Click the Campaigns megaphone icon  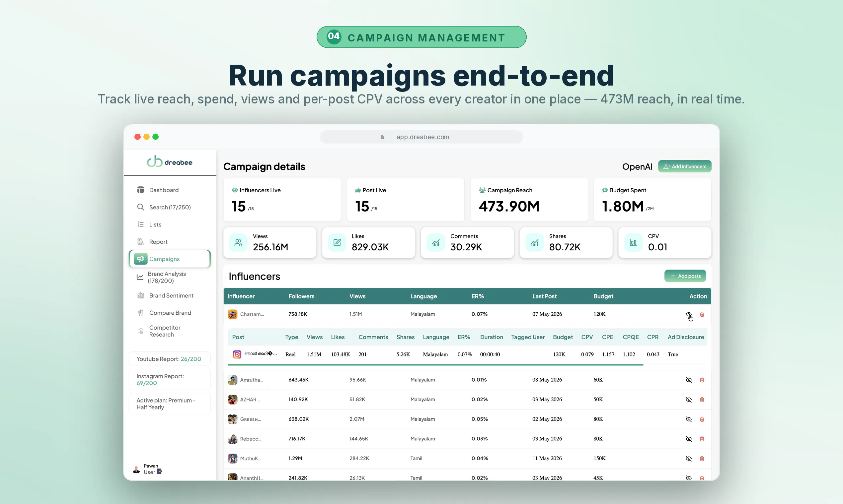(x=140, y=259)
